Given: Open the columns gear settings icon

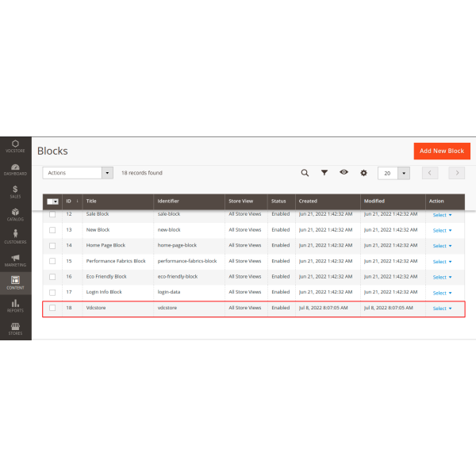Looking at the screenshot, I should 364,172.
